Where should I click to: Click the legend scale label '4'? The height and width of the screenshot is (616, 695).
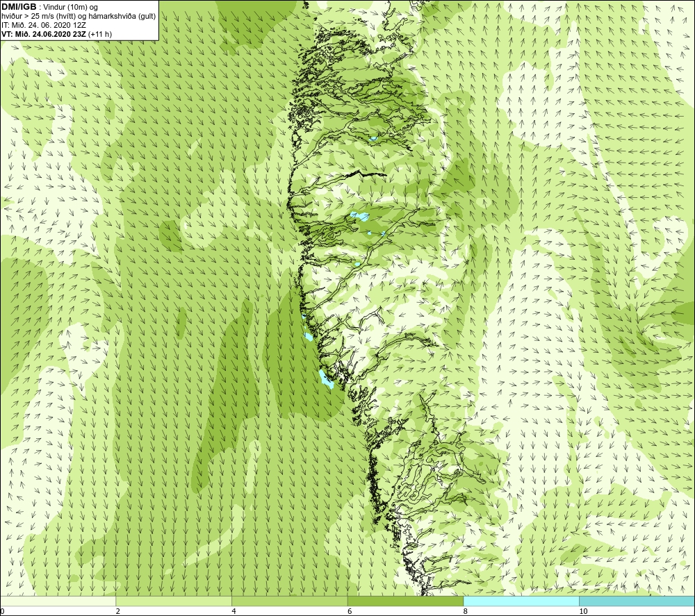coord(234,612)
